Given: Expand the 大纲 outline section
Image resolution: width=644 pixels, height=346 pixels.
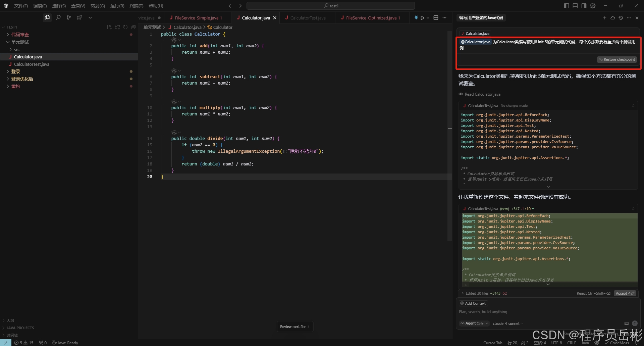Looking at the screenshot, I should pos(10,320).
